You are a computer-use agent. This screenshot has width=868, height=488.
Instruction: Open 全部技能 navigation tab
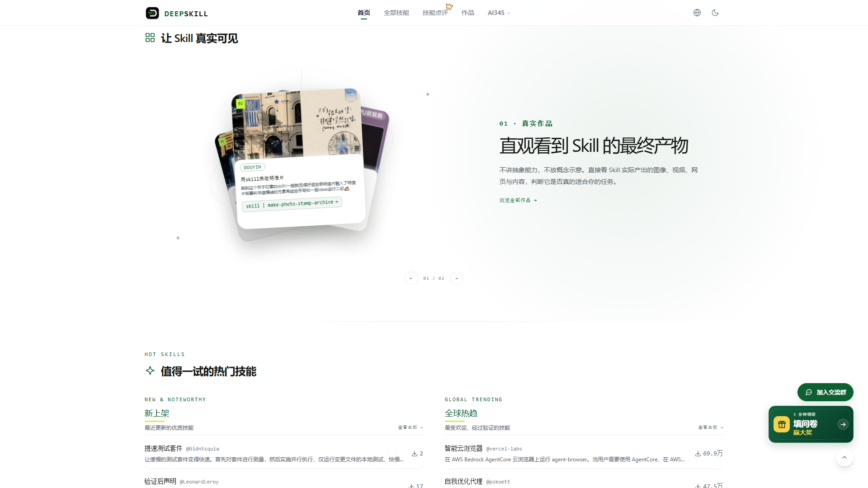point(396,13)
